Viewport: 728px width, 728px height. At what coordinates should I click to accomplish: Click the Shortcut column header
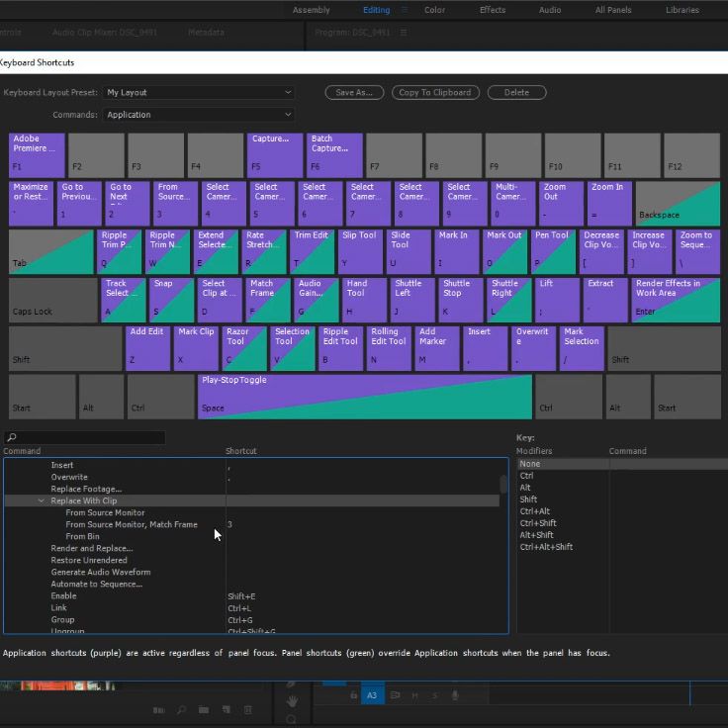241,451
